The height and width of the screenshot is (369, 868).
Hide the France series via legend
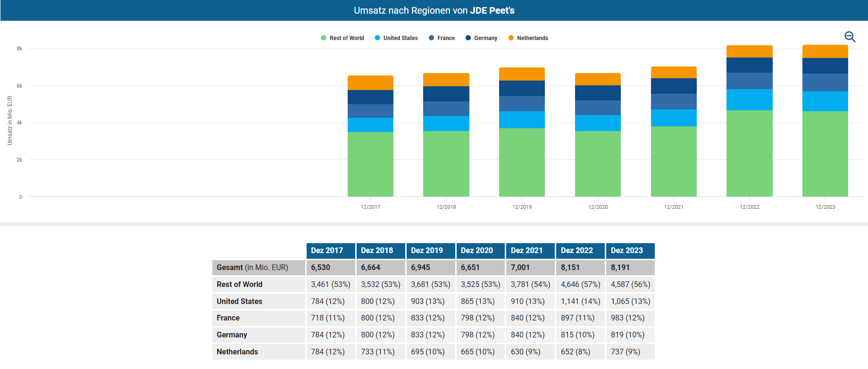(442, 38)
